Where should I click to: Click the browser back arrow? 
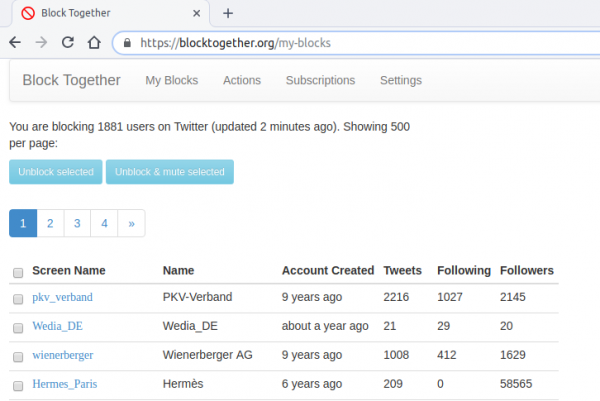[x=15, y=43]
